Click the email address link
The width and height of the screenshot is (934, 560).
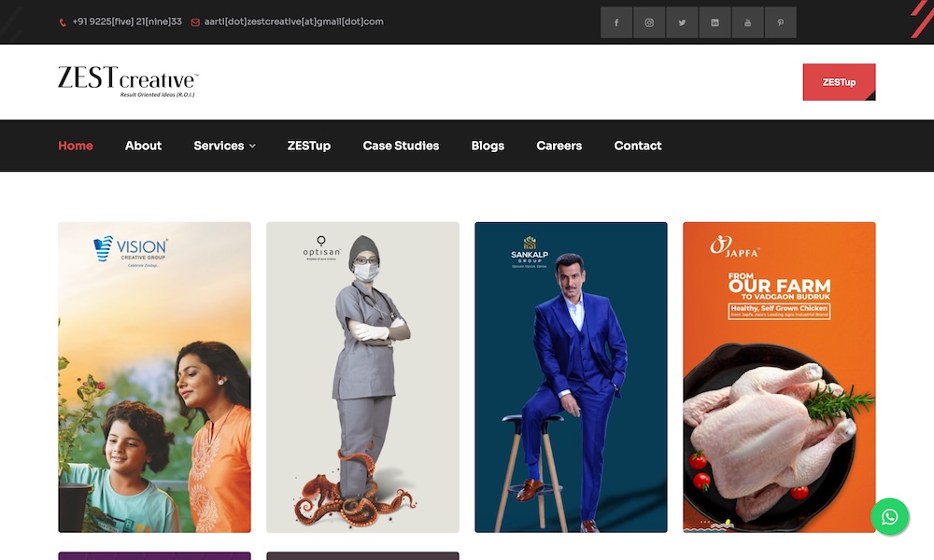293,21
